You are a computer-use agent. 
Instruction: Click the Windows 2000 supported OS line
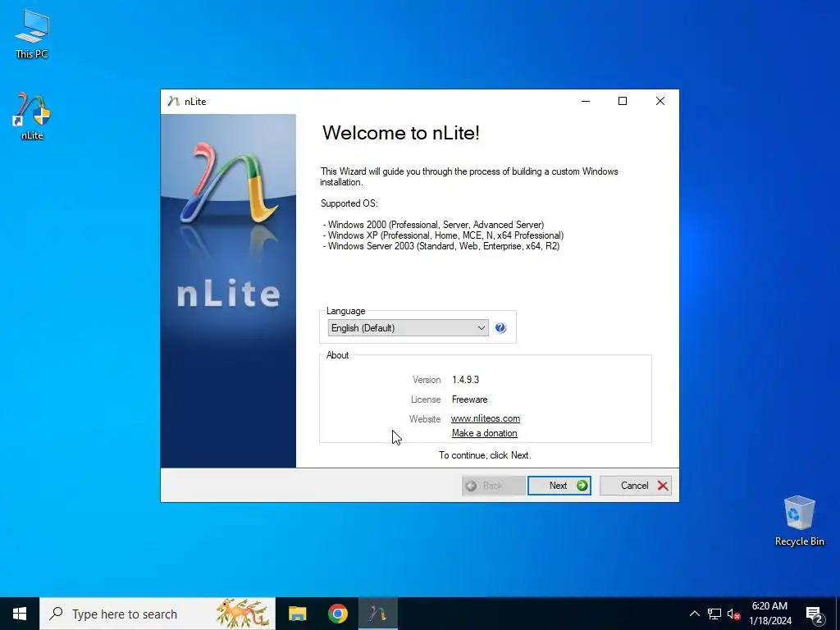pyautogui.click(x=433, y=225)
